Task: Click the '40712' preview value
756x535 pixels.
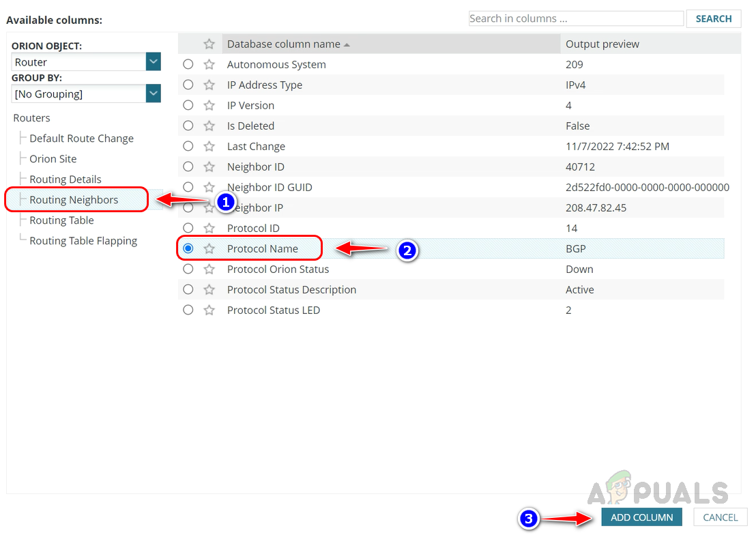Action: point(580,167)
